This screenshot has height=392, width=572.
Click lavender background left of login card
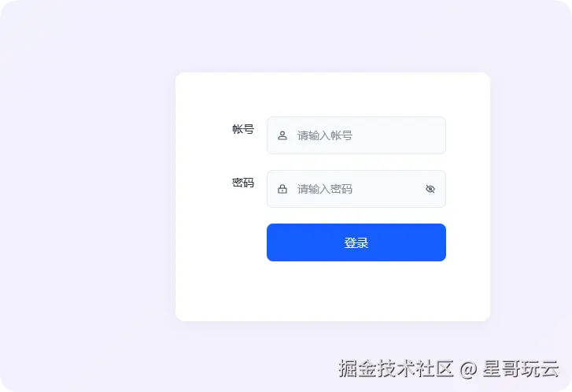(x=87, y=197)
